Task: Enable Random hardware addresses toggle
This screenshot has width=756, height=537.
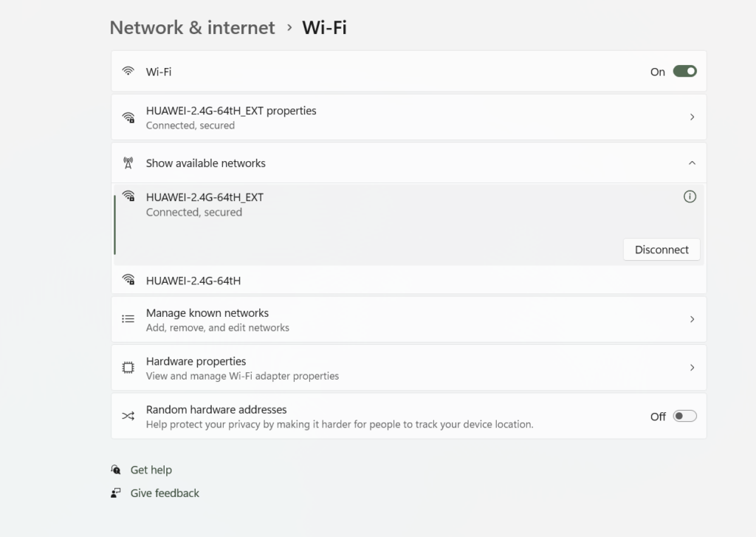Action: tap(684, 417)
